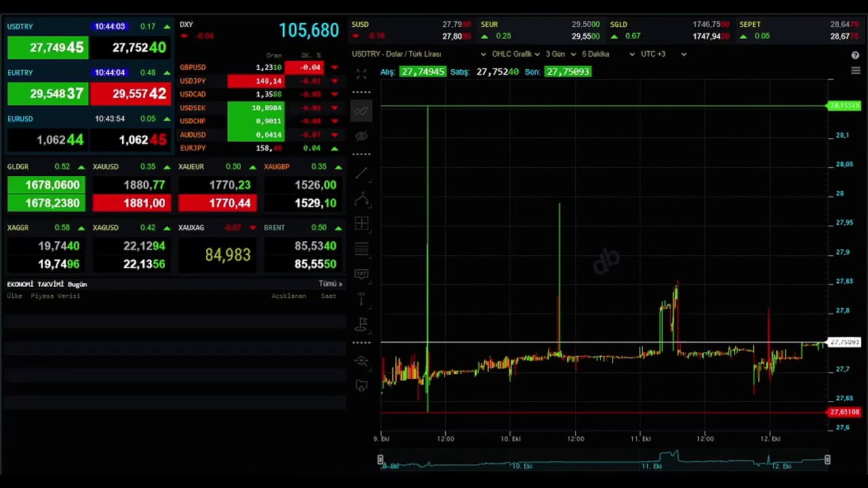Click the EURTRY ask price 29,55742
This screenshot has height=488, width=868.
pos(130,94)
